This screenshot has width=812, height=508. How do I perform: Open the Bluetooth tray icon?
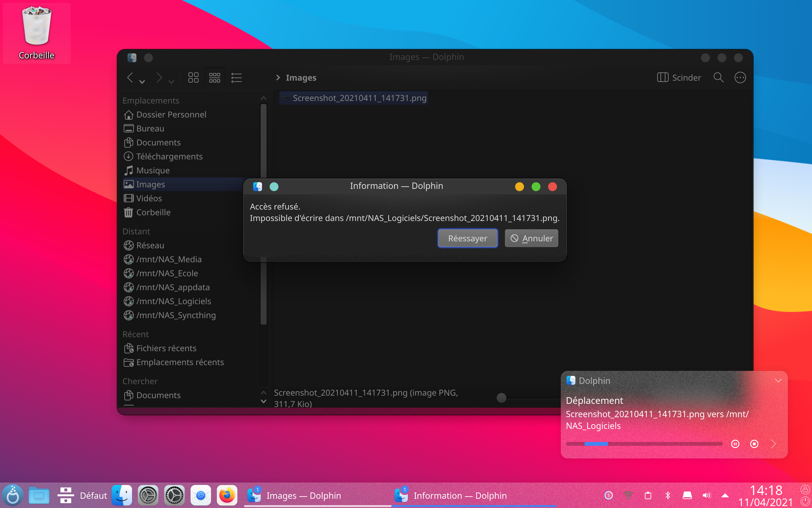click(668, 495)
